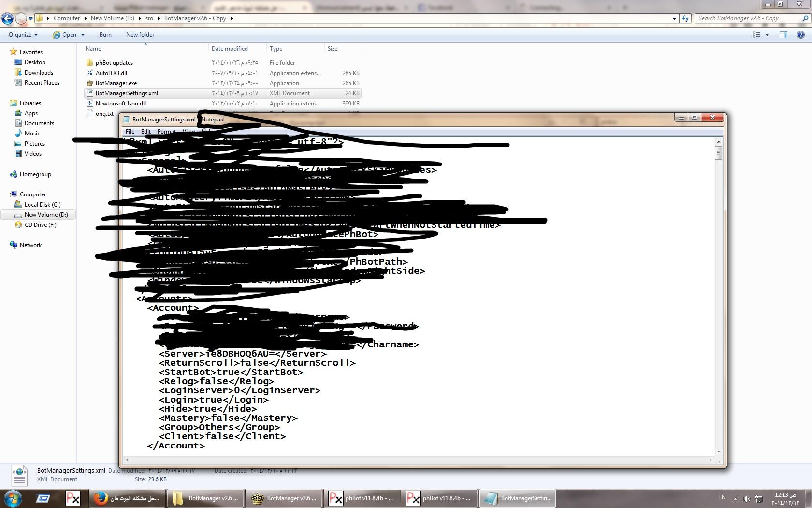The width and height of the screenshot is (812, 508).
Task: Select Network in navigation pane
Action: click(30, 245)
